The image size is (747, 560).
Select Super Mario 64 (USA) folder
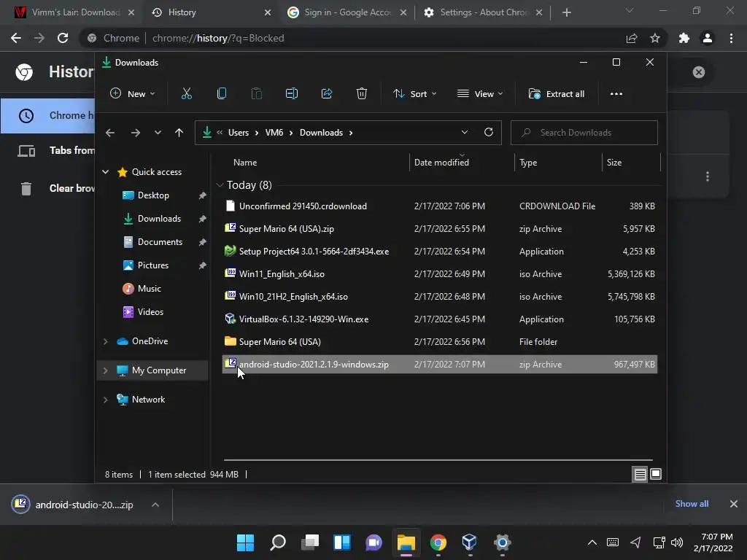point(440,342)
